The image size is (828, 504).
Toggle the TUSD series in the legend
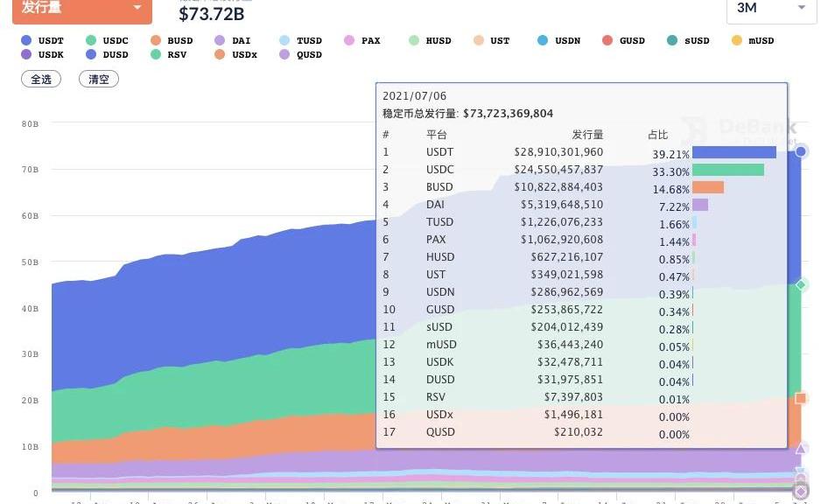[x=300, y=40]
